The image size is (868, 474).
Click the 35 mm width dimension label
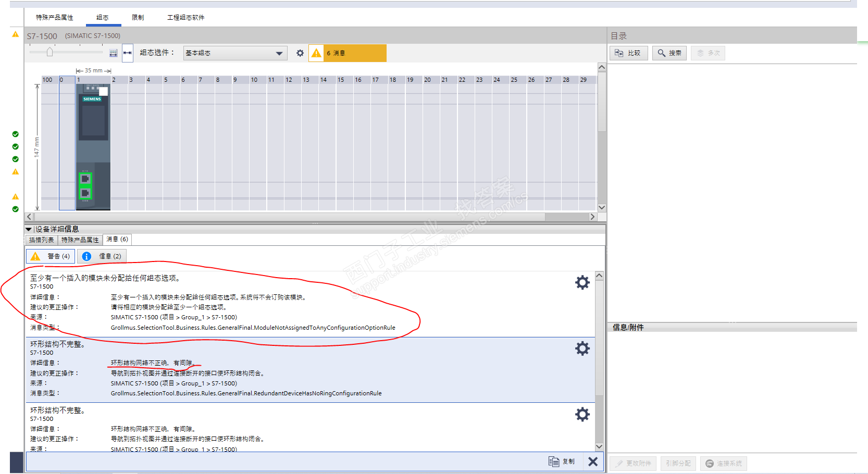click(x=94, y=70)
